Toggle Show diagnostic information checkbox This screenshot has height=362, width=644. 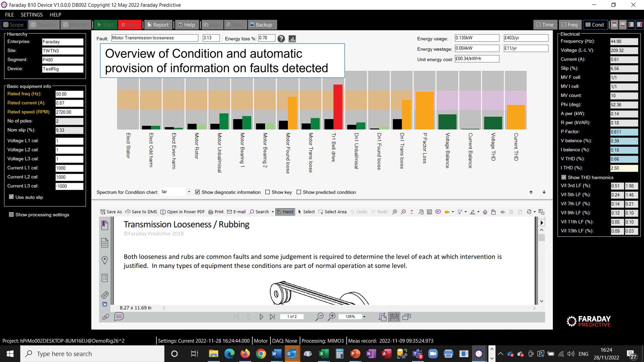(198, 192)
